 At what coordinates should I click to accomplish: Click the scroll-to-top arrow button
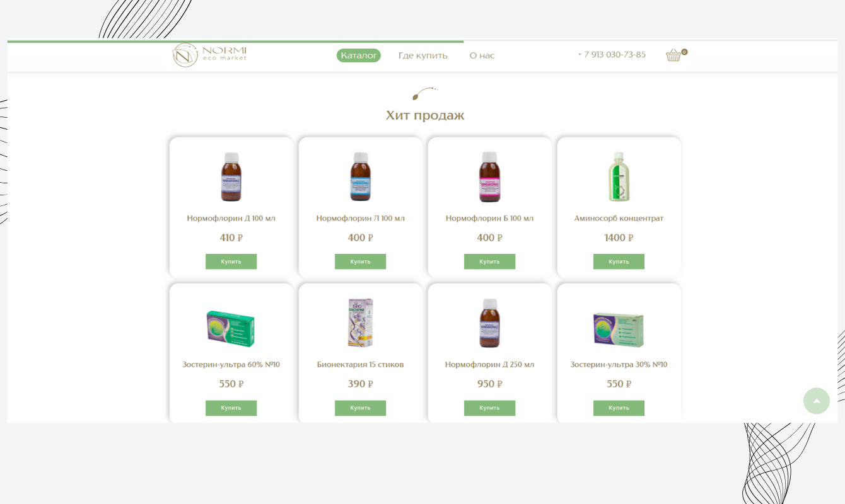(x=817, y=401)
